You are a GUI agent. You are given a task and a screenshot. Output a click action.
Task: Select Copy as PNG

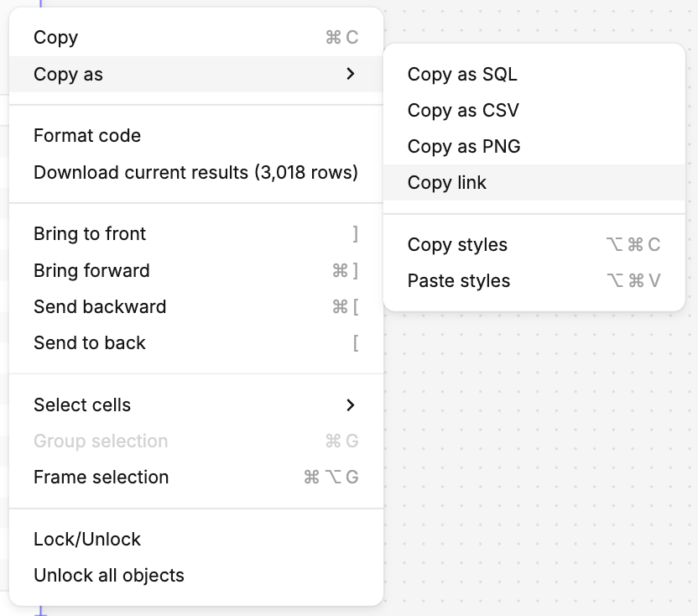click(464, 147)
